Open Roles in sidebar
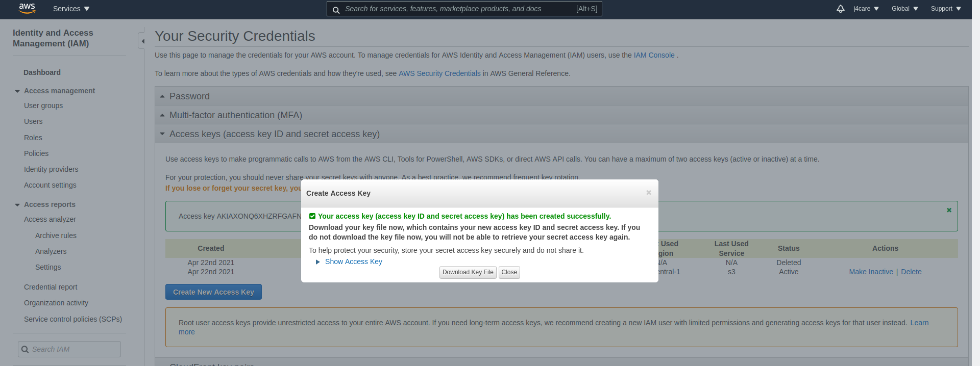This screenshot has width=980, height=366. click(33, 138)
